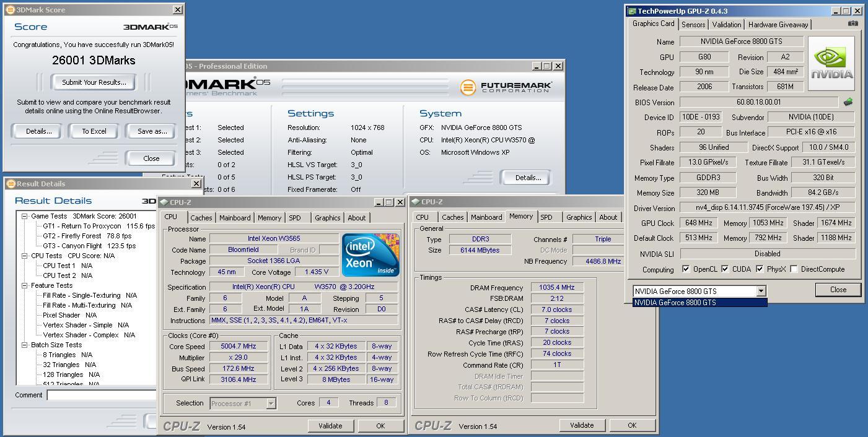Close the Result Details window
This screenshot has height=437, width=868.
coord(196,183)
